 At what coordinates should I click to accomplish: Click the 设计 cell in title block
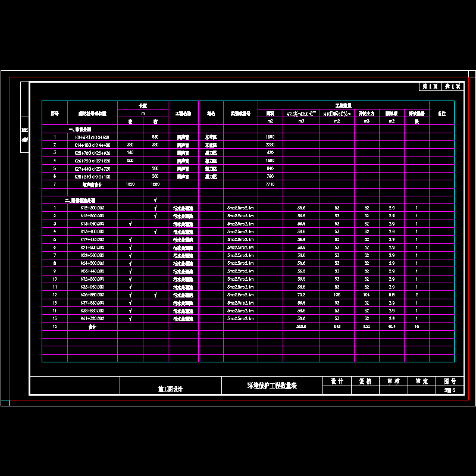(337, 381)
